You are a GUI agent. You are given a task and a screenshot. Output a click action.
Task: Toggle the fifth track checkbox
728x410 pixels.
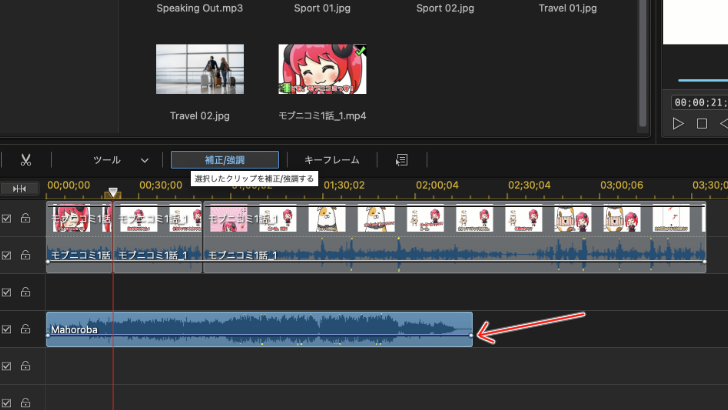tap(6, 366)
